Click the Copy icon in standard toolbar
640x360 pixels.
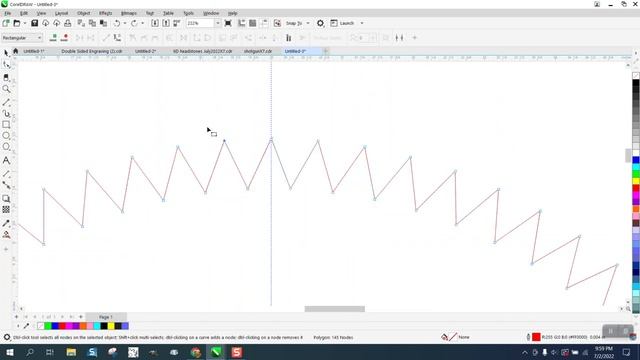coord(92,23)
